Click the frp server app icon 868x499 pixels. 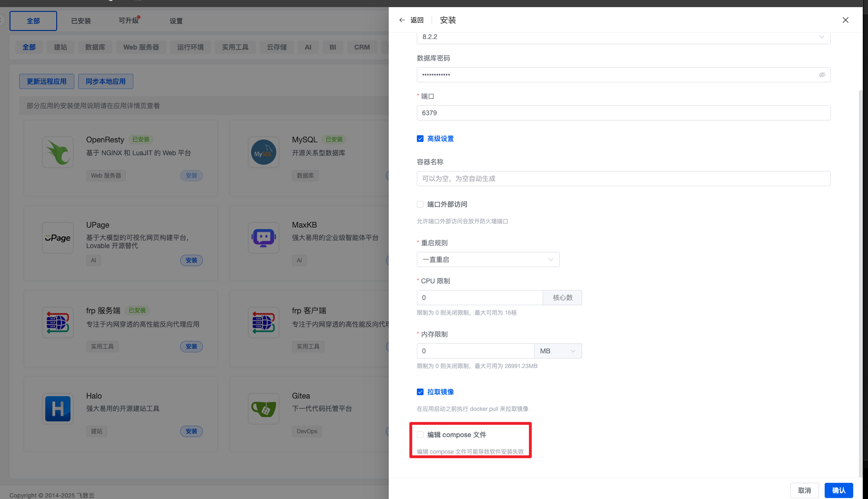pos(58,323)
